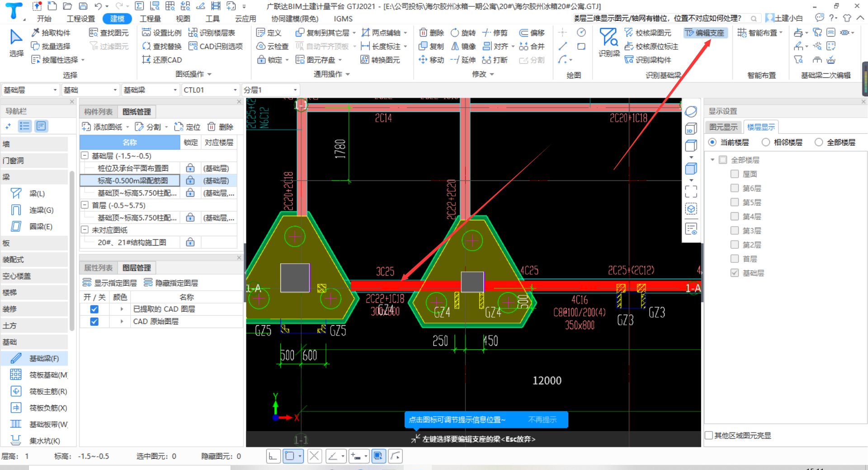Viewport: 868px width, 470px height.
Task: Click 不再提示 link in tip bubble
Action: (x=542, y=420)
